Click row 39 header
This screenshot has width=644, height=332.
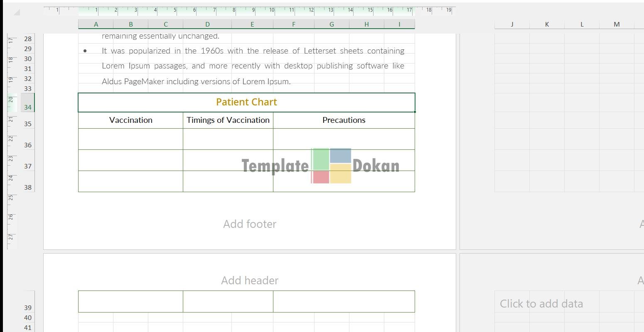click(28, 308)
